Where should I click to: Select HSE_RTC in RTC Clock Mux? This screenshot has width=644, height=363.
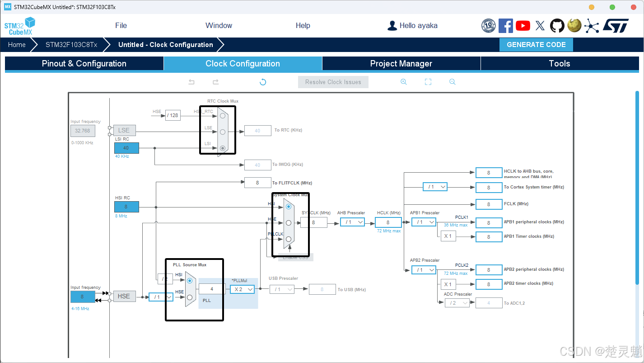(222, 116)
